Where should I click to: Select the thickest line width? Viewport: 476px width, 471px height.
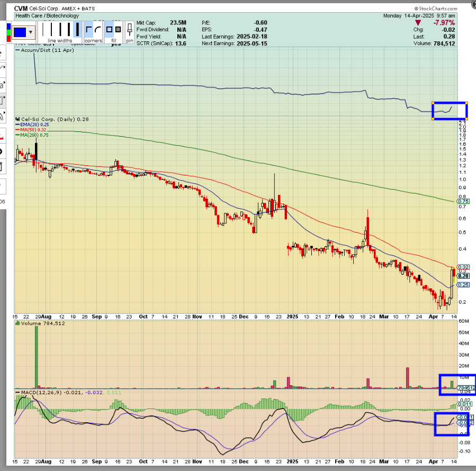pyautogui.click(x=77, y=30)
